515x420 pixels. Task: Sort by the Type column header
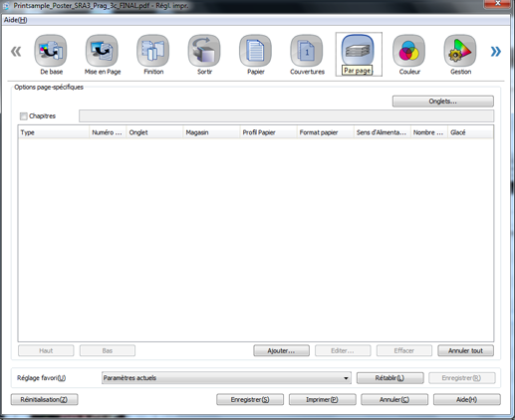click(x=54, y=132)
